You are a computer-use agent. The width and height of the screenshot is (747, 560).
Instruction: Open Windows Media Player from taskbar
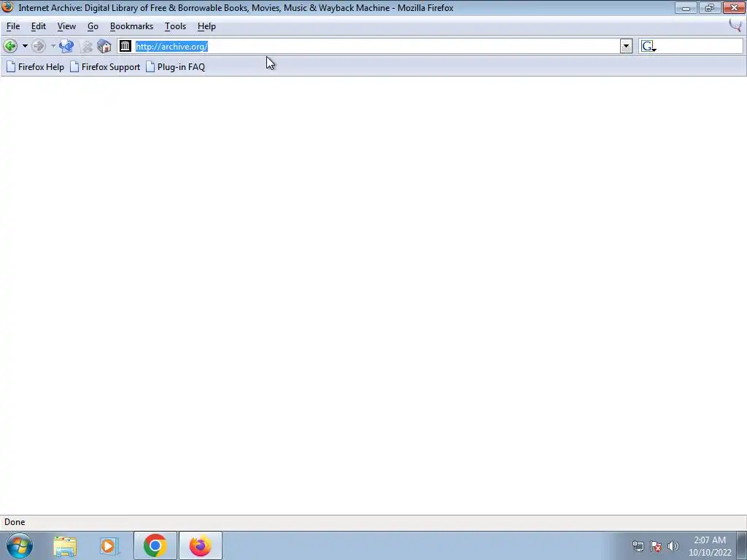[x=109, y=546]
